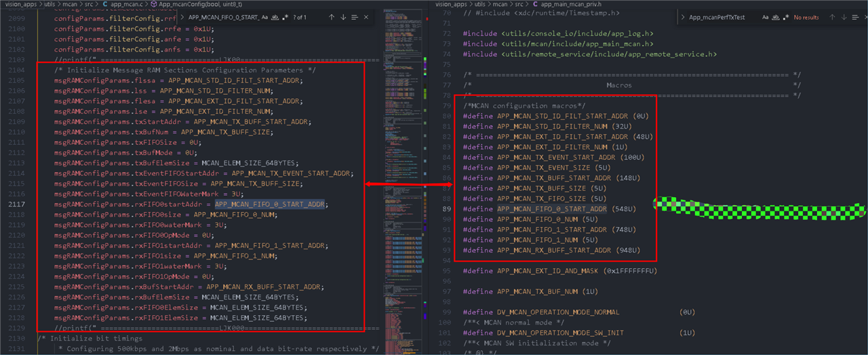The height and width of the screenshot is (355, 868).
Task: Toggle Match Case in left find widget
Action: pos(264,18)
